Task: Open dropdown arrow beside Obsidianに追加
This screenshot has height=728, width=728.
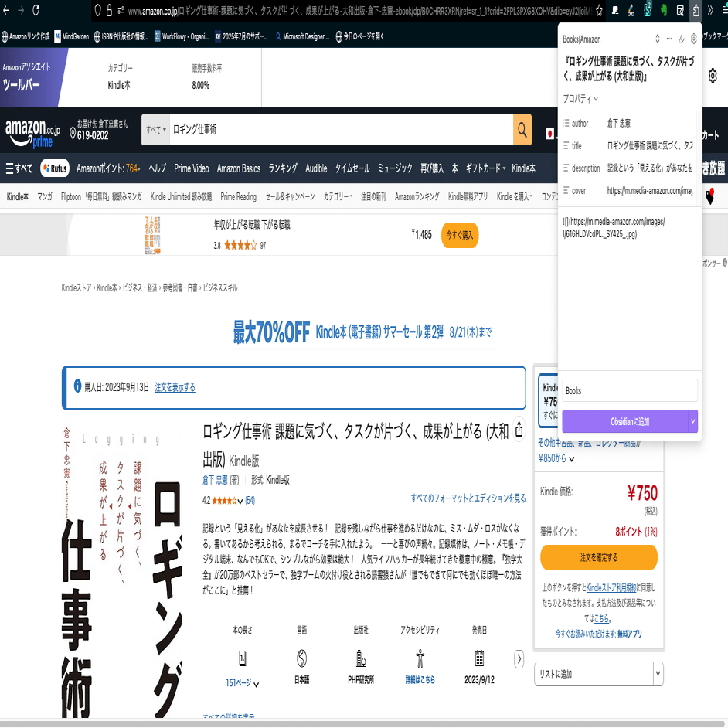Action: 692,421
